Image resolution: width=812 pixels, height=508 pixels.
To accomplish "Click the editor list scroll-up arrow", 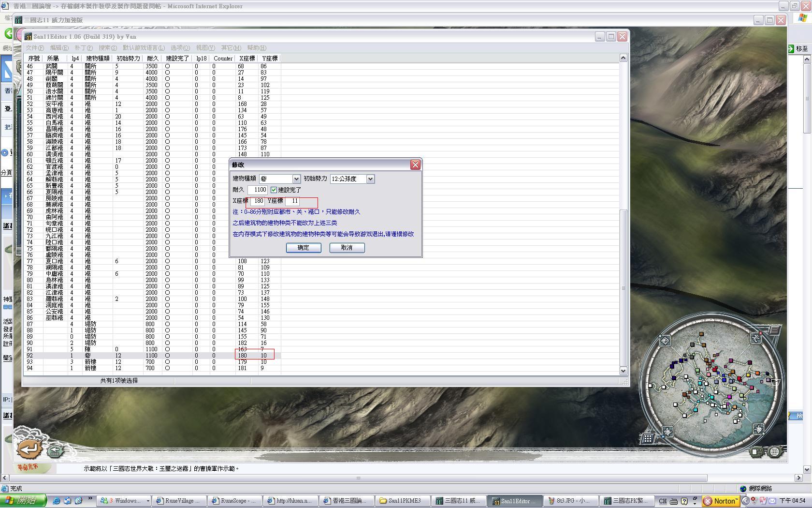I will point(623,59).
